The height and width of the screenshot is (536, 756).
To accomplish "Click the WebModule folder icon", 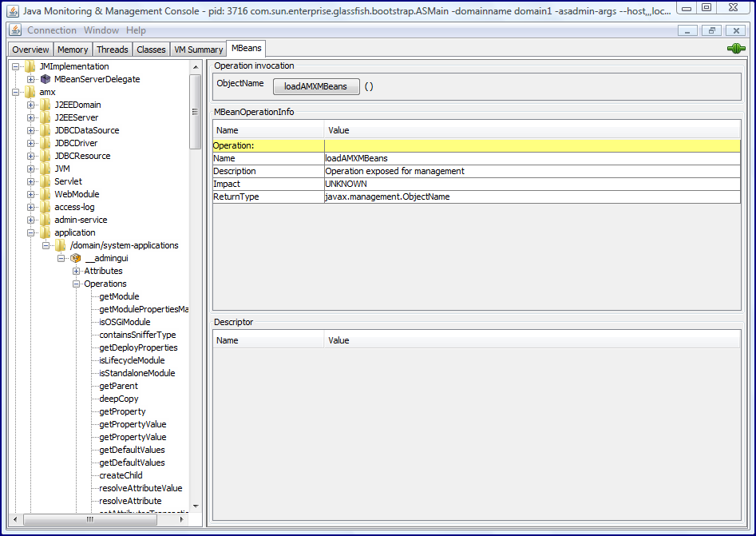I will 46,194.
